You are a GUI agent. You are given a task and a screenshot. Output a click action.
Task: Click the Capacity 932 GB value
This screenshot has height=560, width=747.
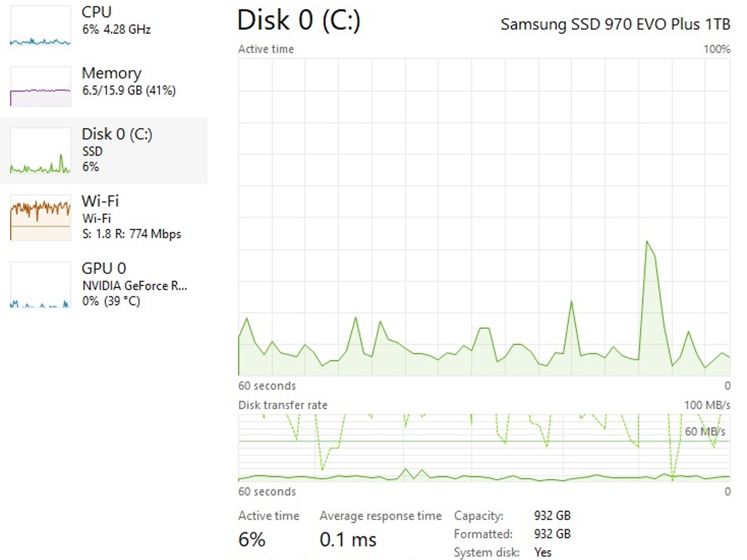click(x=552, y=516)
